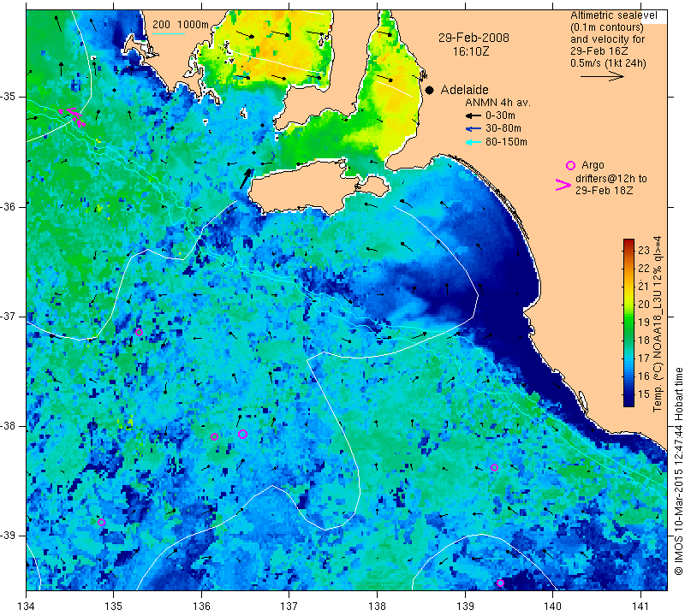Click the Argo float marker near 139.3E, 38.4S
Image resolution: width=685 pixels, height=616 pixels.
(x=494, y=468)
